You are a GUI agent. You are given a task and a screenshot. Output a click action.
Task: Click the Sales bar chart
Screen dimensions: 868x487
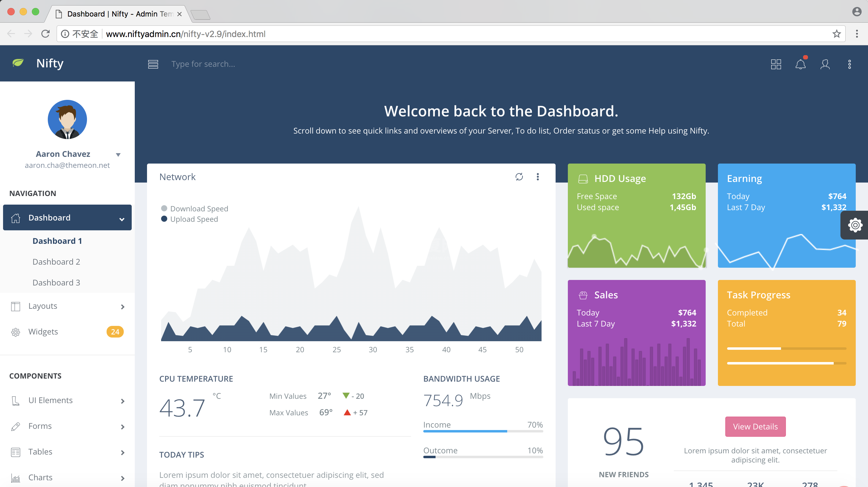click(x=636, y=361)
